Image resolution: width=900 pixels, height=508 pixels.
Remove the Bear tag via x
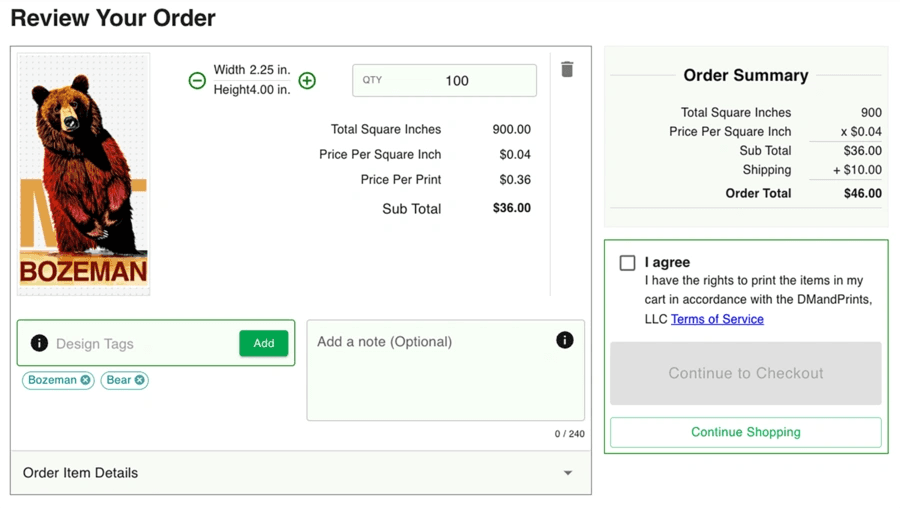140,380
